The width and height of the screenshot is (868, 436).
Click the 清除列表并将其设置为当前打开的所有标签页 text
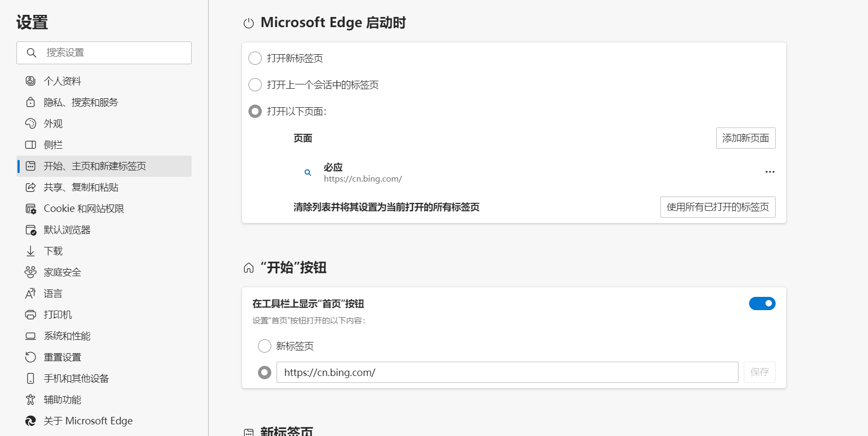(x=386, y=207)
